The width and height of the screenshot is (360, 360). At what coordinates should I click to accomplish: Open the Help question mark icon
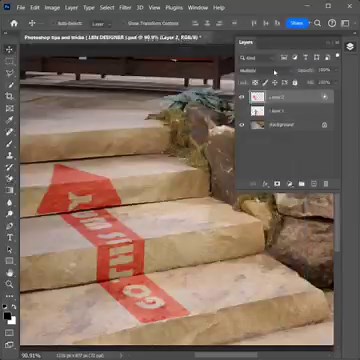pyautogui.click(x=332, y=23)
